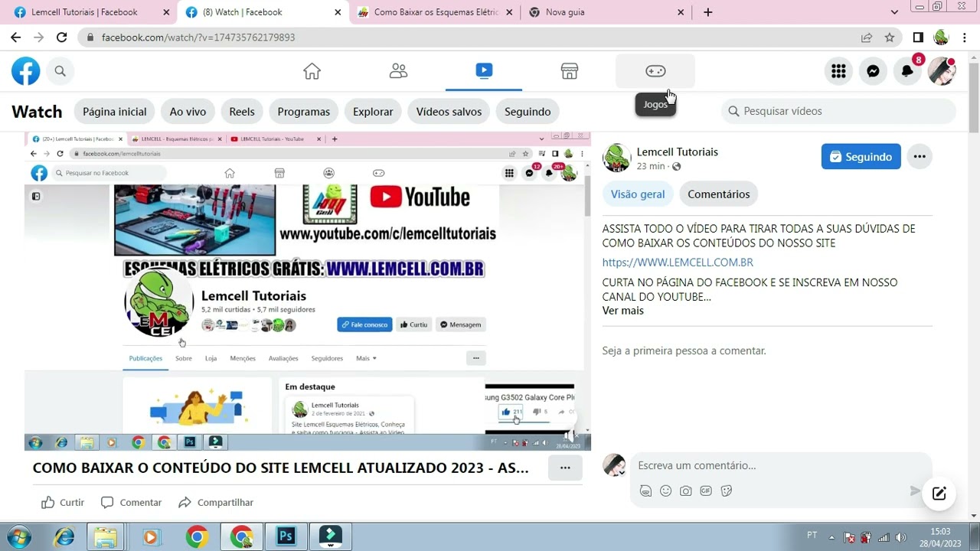Open the notifications bell with 8 badge
The width and height of the screenshot is (980, 551).
(907, 71)
